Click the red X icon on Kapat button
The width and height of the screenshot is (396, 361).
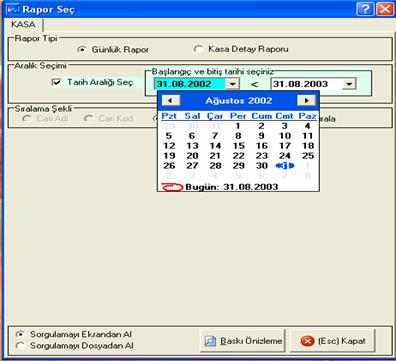click(x=307, y=341)
